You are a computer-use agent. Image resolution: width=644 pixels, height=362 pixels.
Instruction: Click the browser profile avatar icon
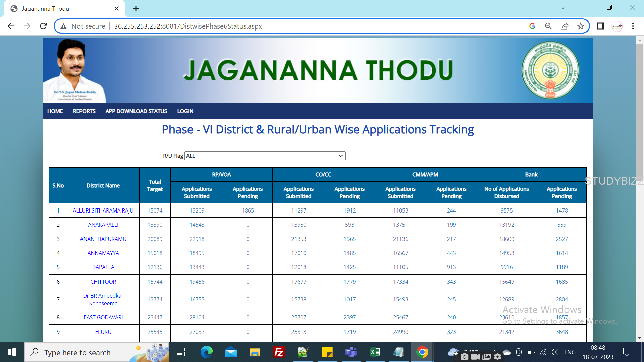(x=617, y=26)
